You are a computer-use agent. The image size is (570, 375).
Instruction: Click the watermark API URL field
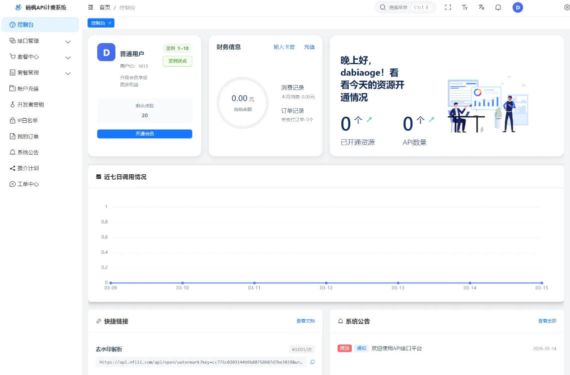(201, 362)
